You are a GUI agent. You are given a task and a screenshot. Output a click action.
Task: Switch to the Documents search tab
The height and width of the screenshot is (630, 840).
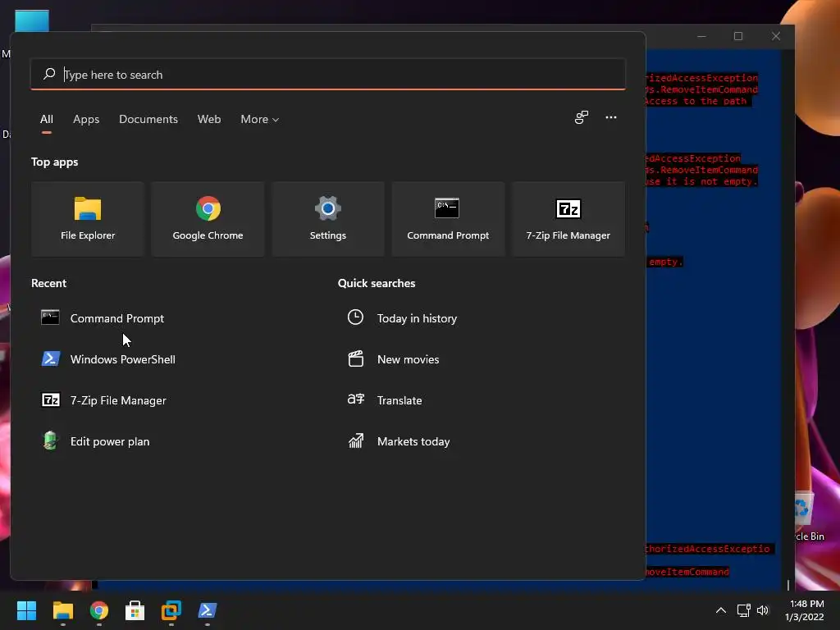(x=148, y=119)
